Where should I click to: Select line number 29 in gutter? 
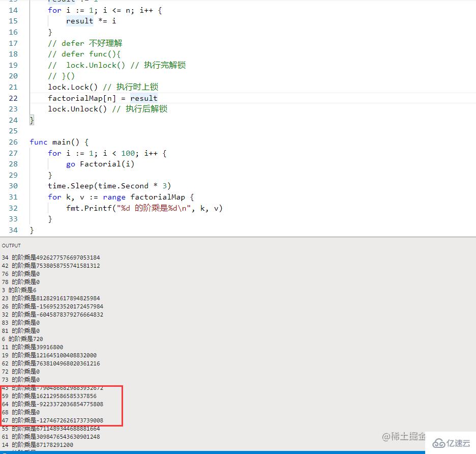13,175
